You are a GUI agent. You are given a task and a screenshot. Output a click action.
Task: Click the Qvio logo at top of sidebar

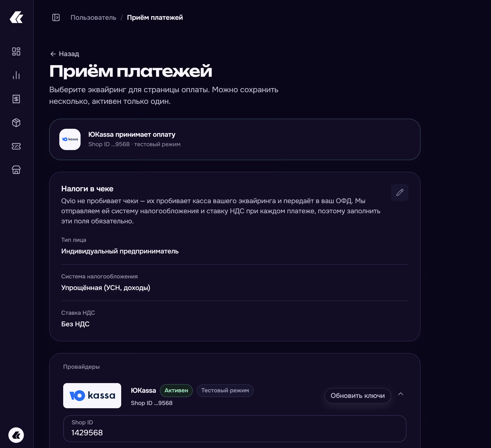16,17
